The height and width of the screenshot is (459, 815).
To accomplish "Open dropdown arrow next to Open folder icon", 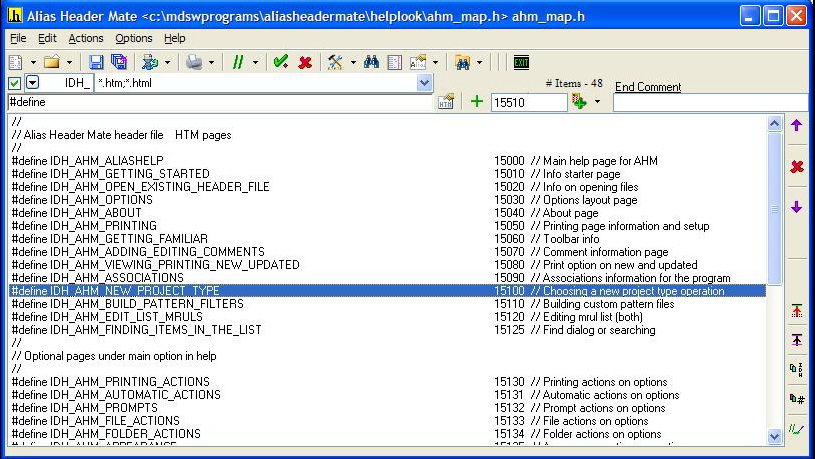I will point(69,63).
